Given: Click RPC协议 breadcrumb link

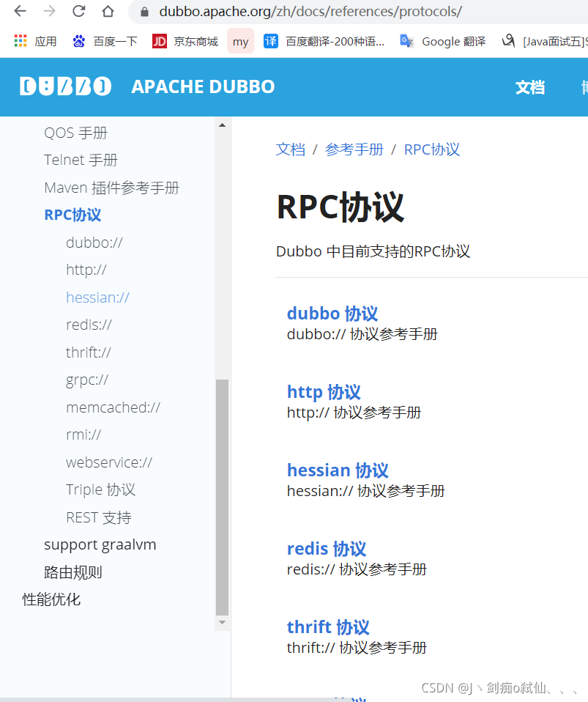Looking at the screenshot, I should [432, 149].
